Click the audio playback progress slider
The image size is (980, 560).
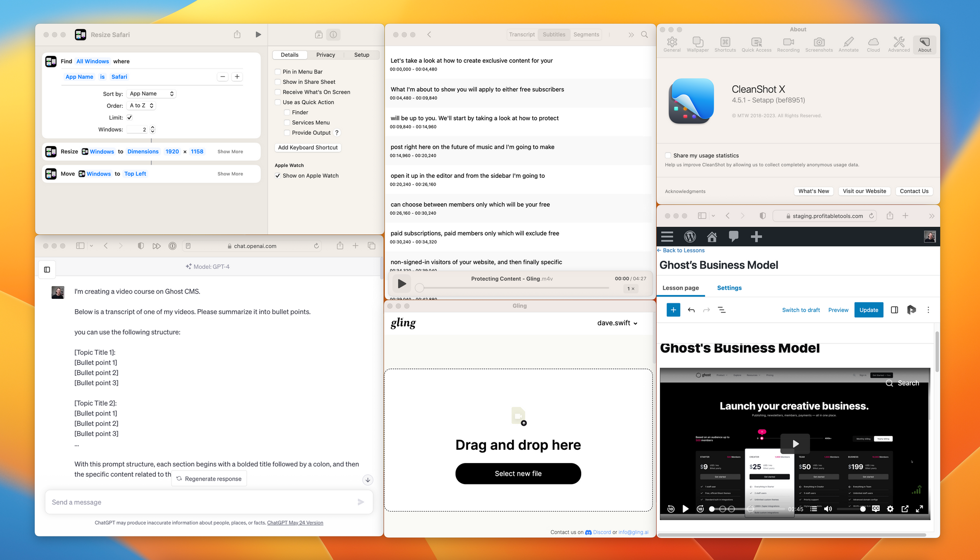point(514,288)
